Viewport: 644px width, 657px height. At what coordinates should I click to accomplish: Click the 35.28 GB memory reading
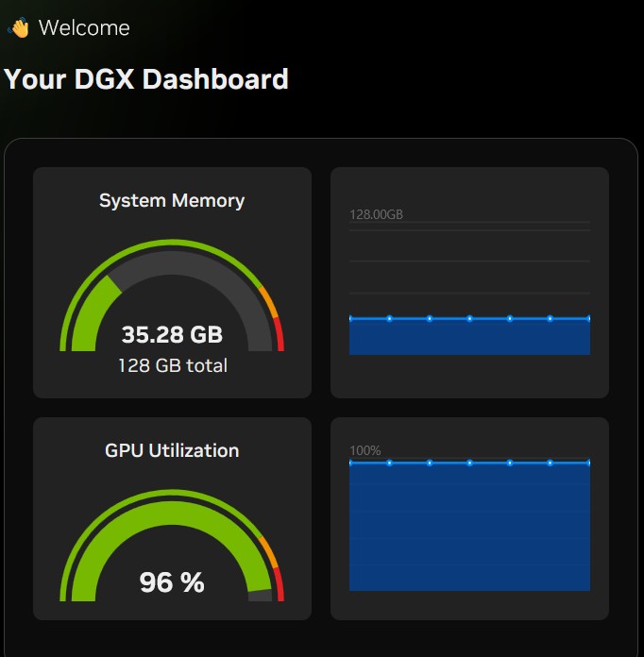[172, 335]
